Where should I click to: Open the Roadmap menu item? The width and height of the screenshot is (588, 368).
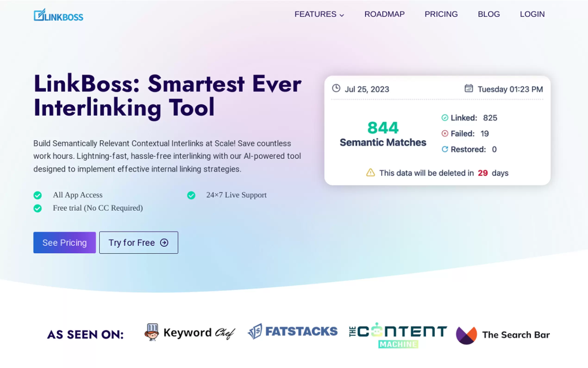point(384,14)
